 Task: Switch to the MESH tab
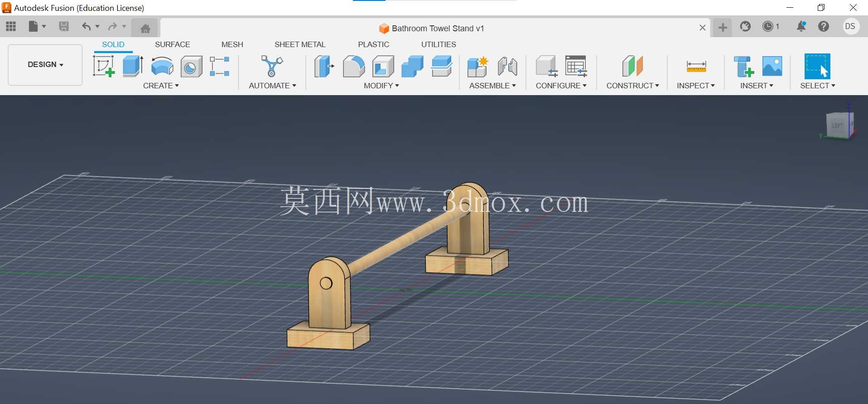point(232,44)
